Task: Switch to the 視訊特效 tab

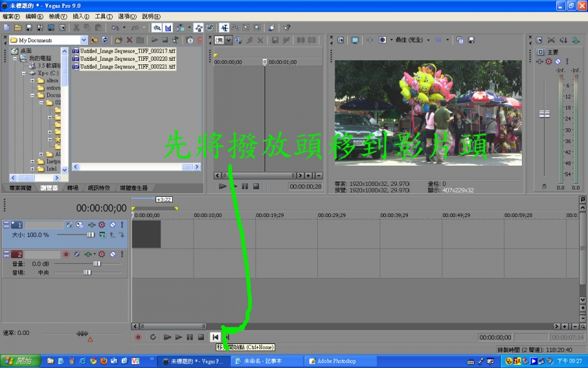Action: (x=99, y=188)
